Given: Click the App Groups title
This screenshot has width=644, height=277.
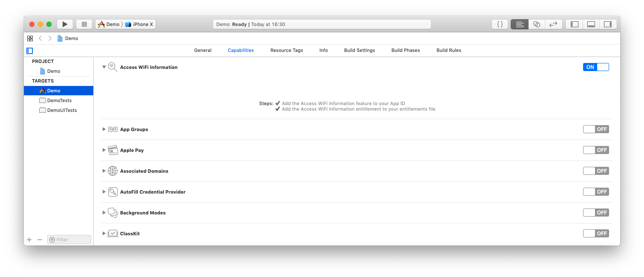Looking at the screenshot, I should [134, 129].
